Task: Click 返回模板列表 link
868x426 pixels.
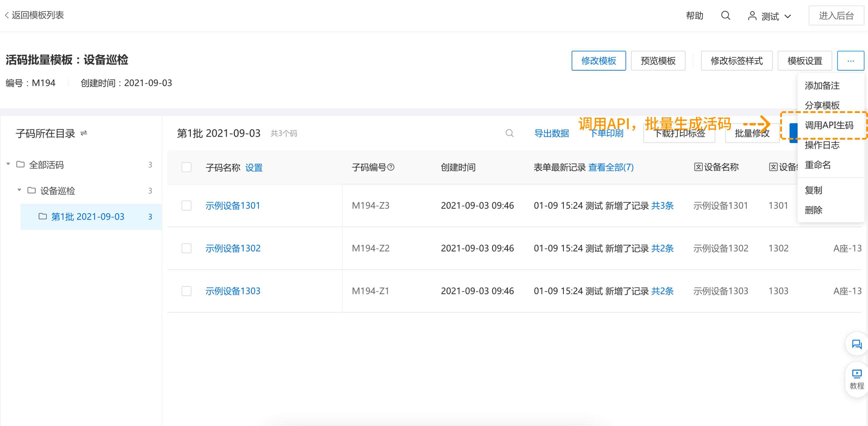Action: pos(37,15)
